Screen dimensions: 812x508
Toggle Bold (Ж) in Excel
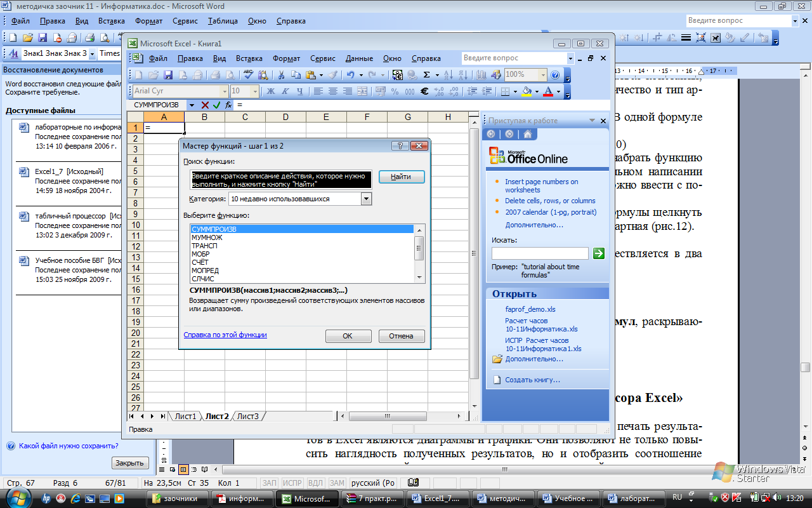270,91
